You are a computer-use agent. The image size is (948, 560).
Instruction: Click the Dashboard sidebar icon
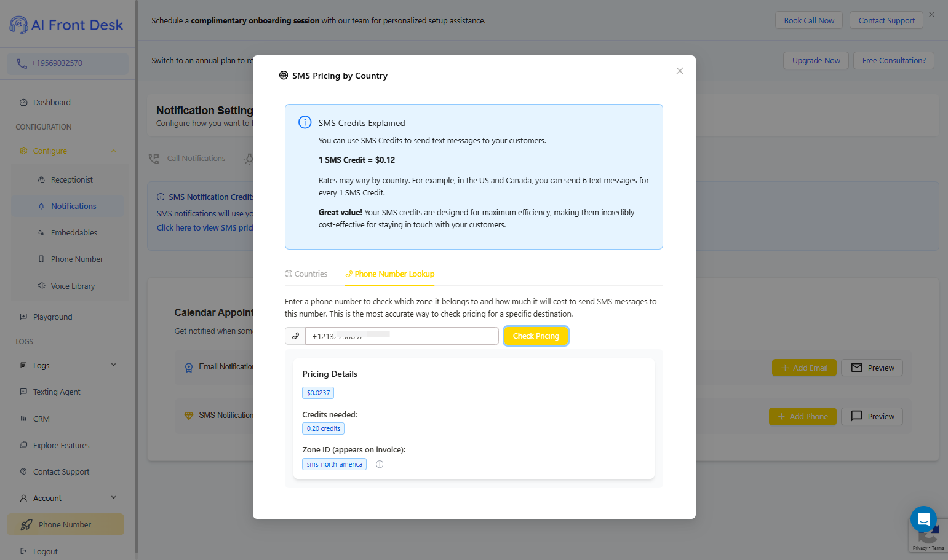(23, 102)
